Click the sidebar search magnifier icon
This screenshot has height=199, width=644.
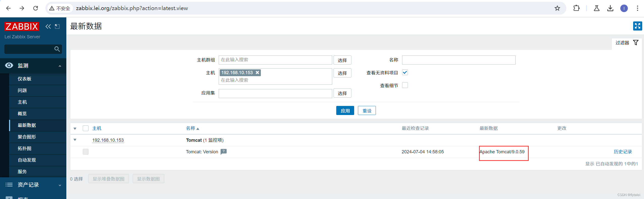[x=57, y=49]
